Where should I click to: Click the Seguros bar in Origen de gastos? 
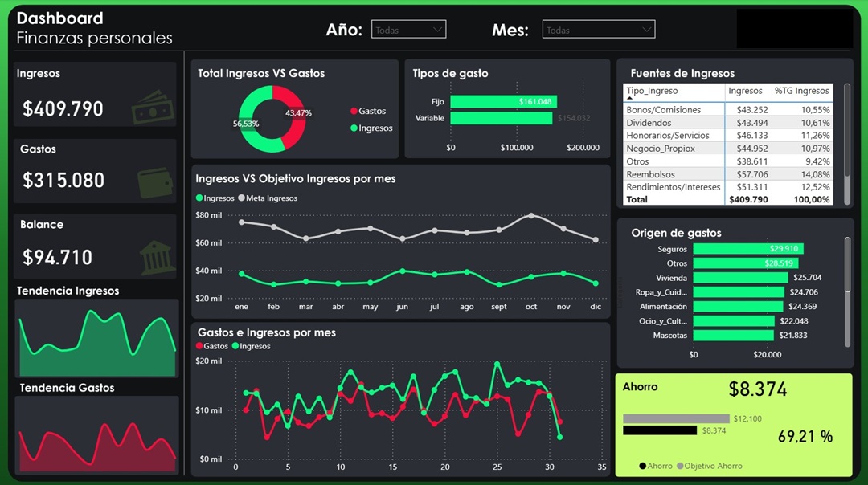click(747, 249)
